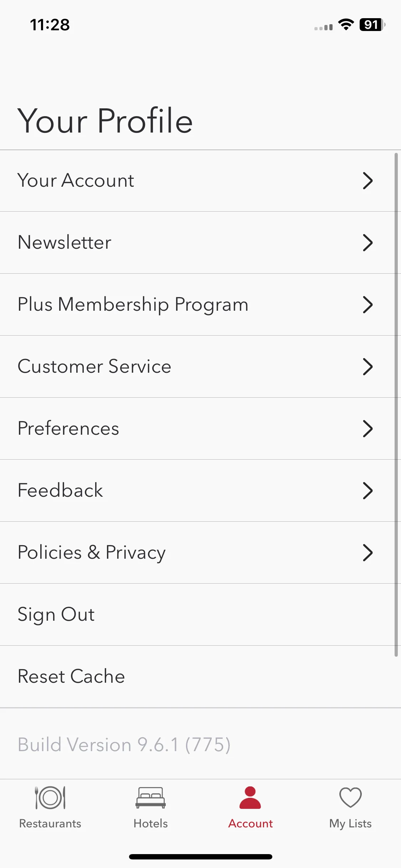The height and width of the screenshot is (868, 401).
Task: Open Preferences chevron arrow
Action: (x=367, y=429)
